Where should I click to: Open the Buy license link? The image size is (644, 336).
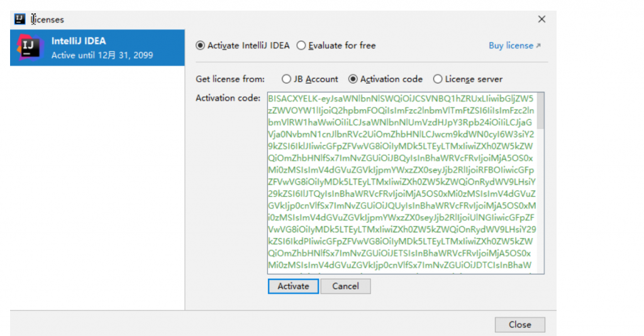[511, 46]
